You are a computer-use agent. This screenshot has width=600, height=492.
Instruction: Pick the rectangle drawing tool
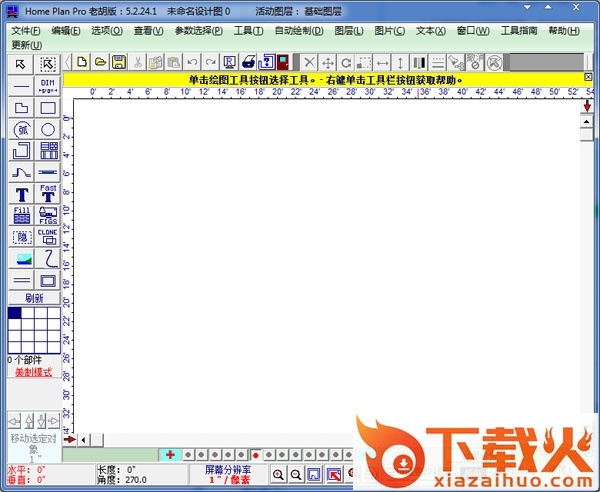tap(48, 108)
